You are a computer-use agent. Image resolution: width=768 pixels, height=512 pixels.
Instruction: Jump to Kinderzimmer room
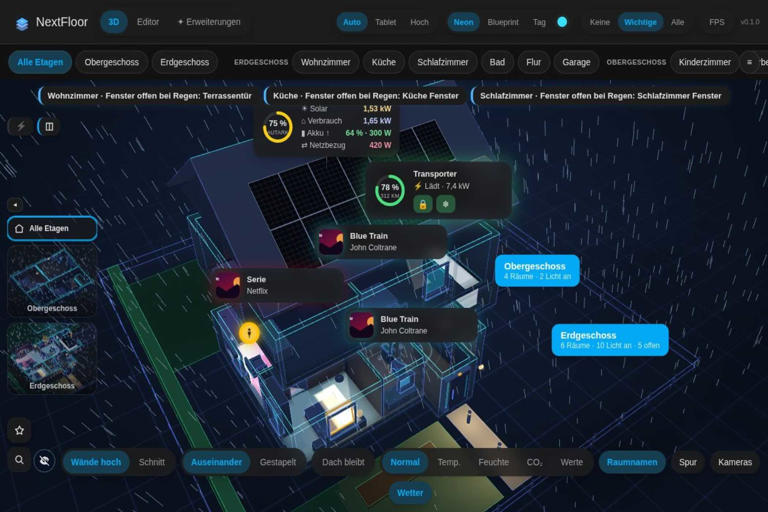704,62
